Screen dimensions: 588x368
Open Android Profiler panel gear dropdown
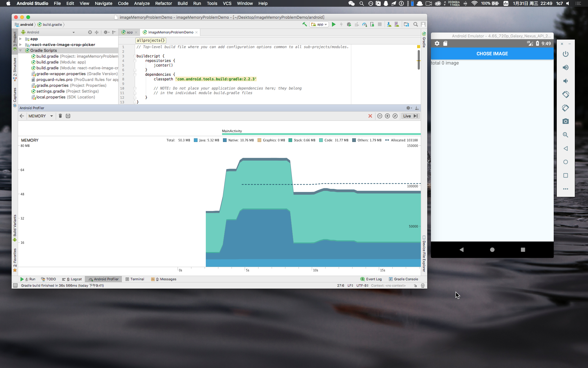pyautogui.click(x=409, y=108)
